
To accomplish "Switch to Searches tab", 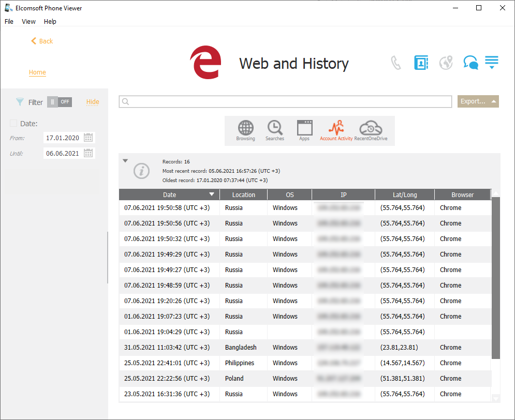I will click(275, 130).
